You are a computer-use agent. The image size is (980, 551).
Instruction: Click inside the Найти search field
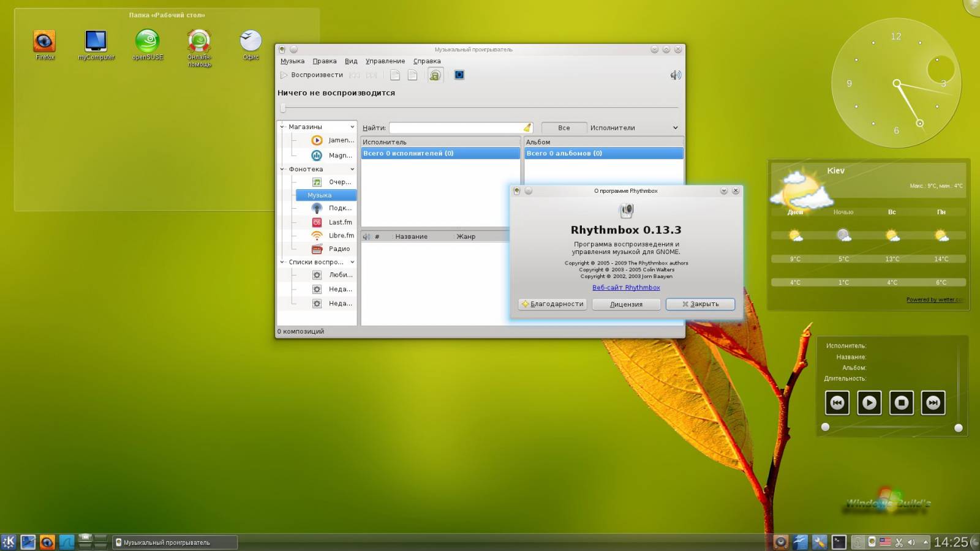(456, 127)
